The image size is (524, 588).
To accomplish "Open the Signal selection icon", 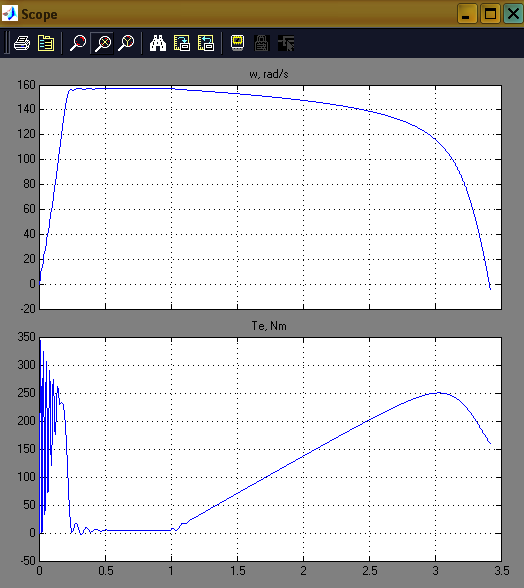I will tap(286, 44).
